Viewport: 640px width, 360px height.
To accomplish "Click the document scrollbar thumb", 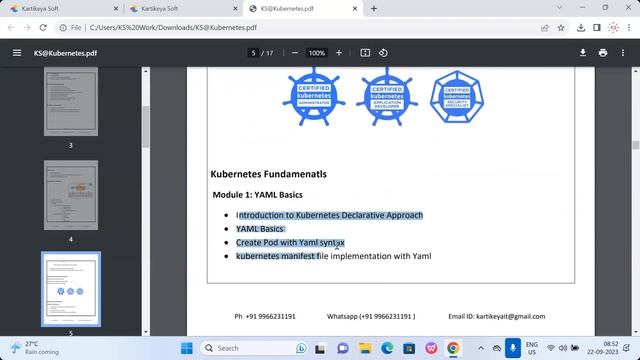I will click(636, 145).
